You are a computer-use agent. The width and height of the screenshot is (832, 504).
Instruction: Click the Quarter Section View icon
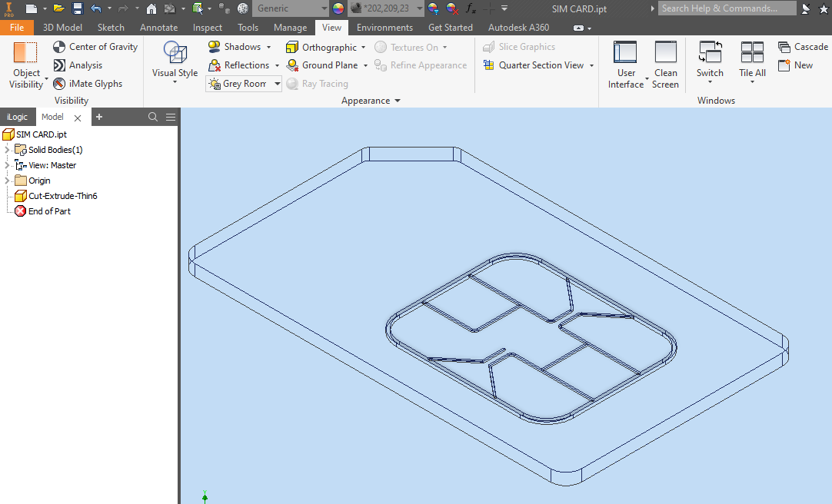tap(489, 65)
